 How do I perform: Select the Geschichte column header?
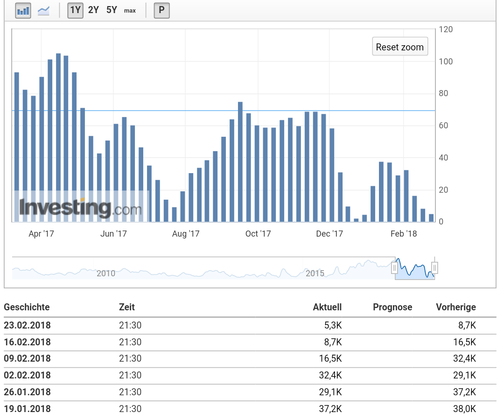27,307
